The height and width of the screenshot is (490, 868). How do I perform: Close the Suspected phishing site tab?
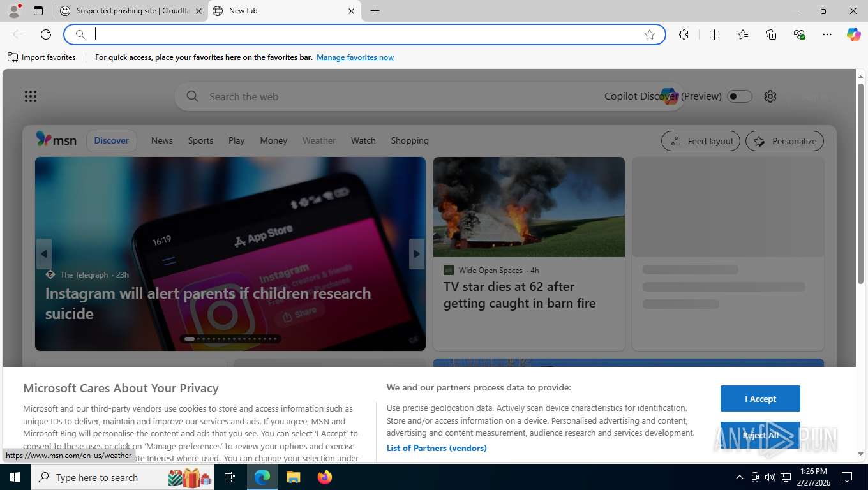(198, 11)
